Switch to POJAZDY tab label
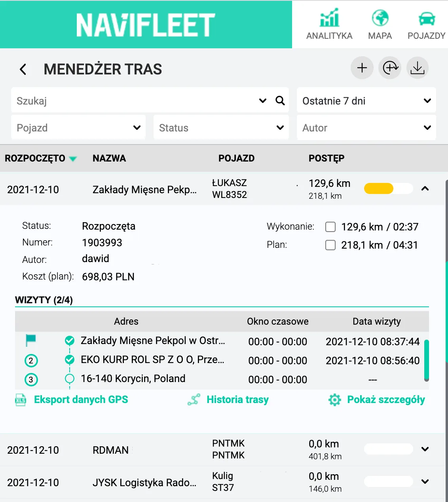This screenshot has width=448, height=502. (427, 36)
